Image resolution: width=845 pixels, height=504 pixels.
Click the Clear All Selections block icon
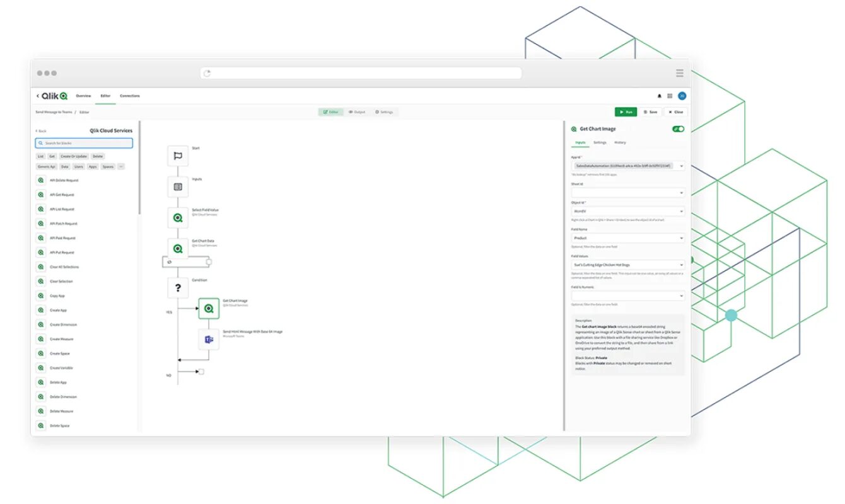40,267
